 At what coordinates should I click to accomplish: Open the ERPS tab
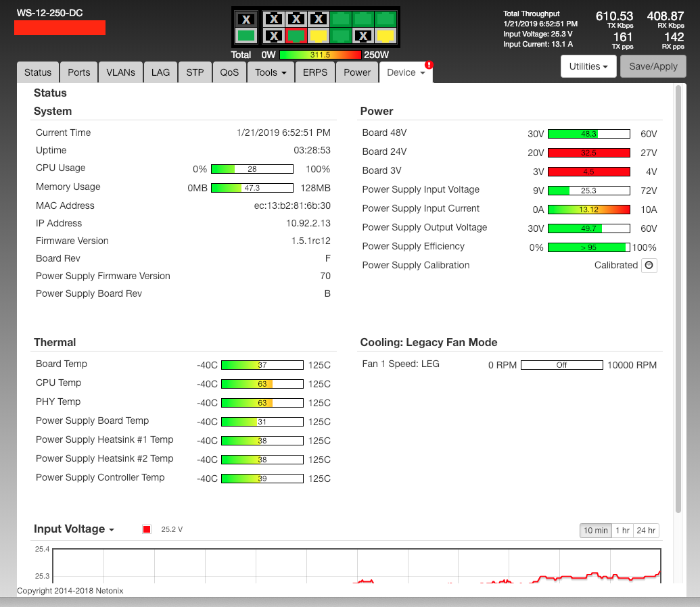pyautogui.click(x=315, y=72)
